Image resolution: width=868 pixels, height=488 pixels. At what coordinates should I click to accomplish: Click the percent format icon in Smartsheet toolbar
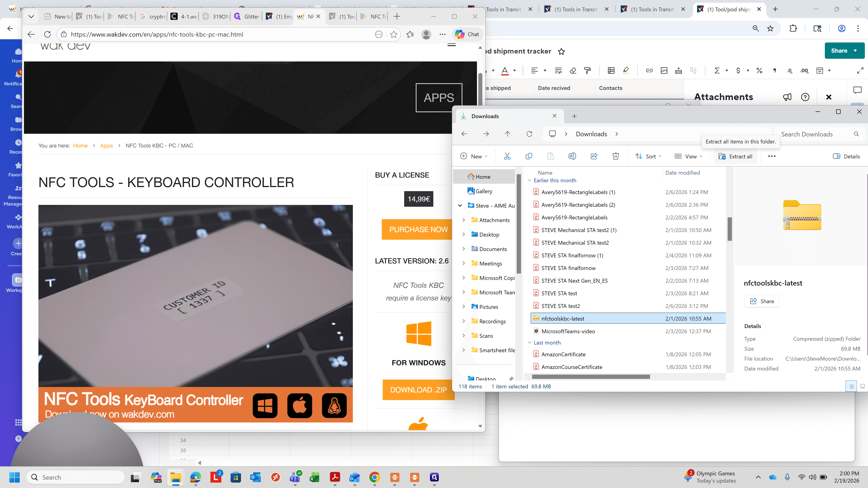click(759, 70)
